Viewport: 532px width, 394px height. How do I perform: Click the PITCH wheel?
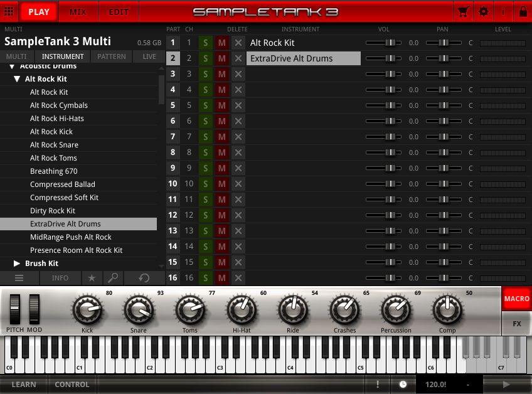click(14, 309)
